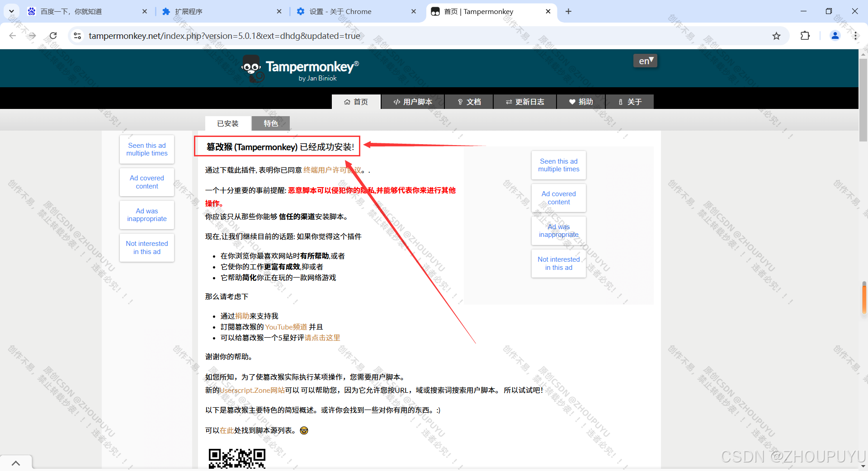The width and height of the screenshot is (868, 471).
Task: Open the 终端用户许可协议 link
Action: pyautogui.click(x=332, y=170)
